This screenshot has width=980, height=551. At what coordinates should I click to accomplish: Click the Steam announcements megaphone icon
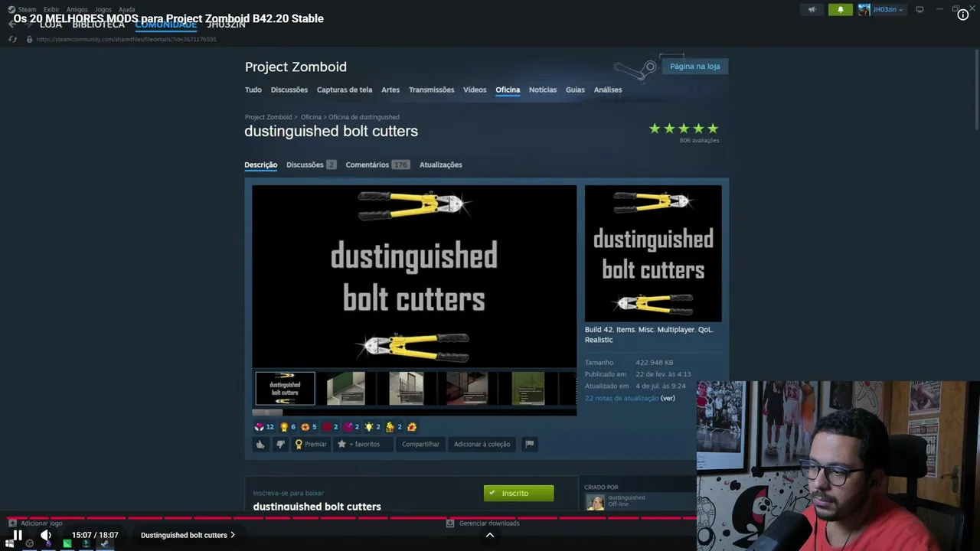[812, 10]
